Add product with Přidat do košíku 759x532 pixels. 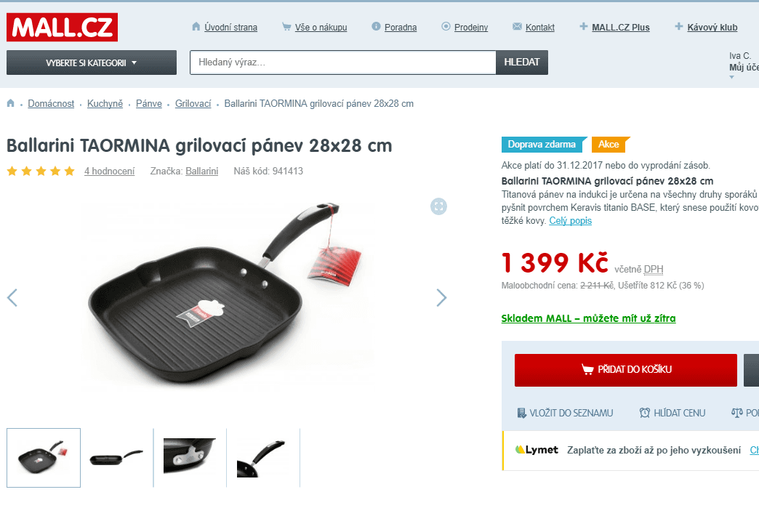[x=625, y=370]
